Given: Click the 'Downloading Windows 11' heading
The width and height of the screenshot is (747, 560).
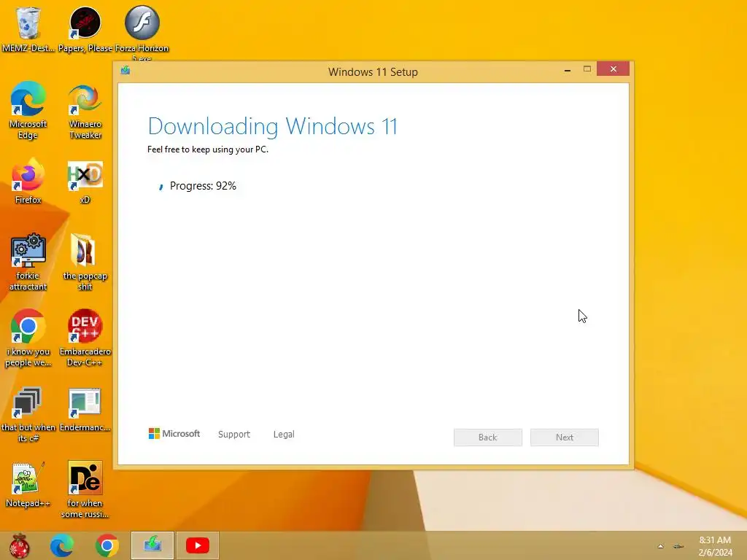Looking at the screenshot, I should [x=273, y=126].
